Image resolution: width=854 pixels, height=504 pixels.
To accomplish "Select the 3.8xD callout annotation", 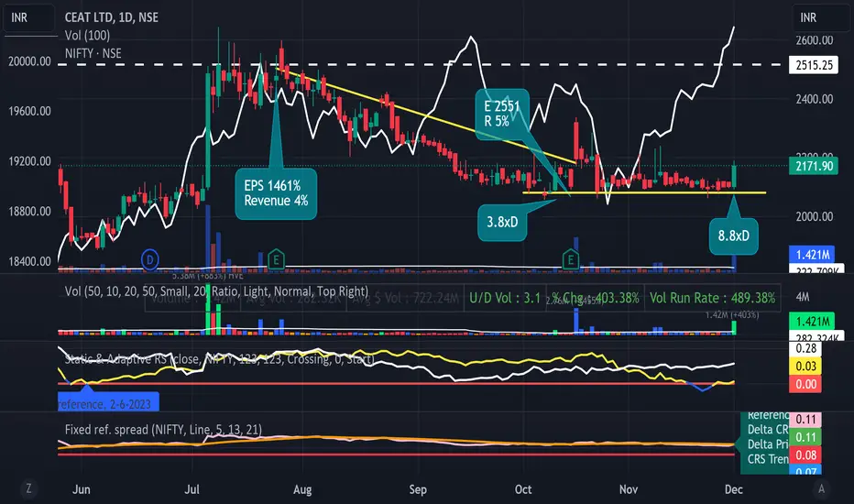I will tap(502, 223).
